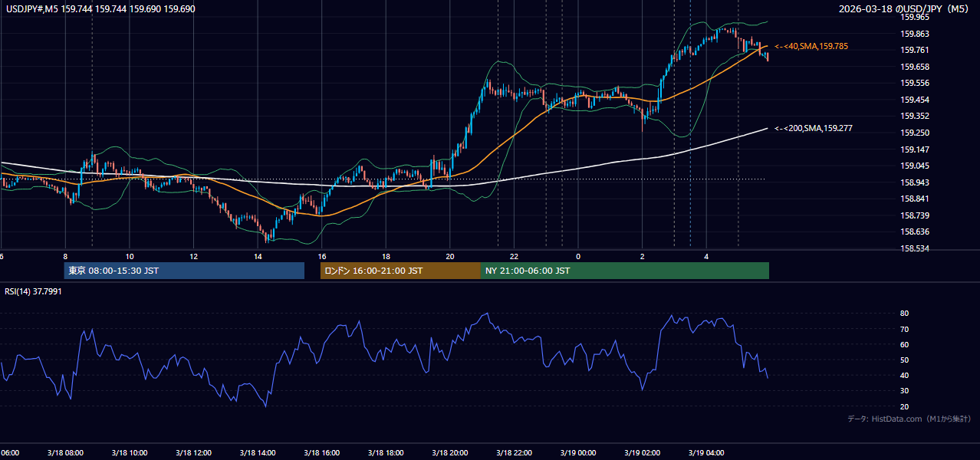The width and height of the screenshot is (980, 460).
Task: Click the 3/19 00:00 time axis label
Action: point(578,453)
